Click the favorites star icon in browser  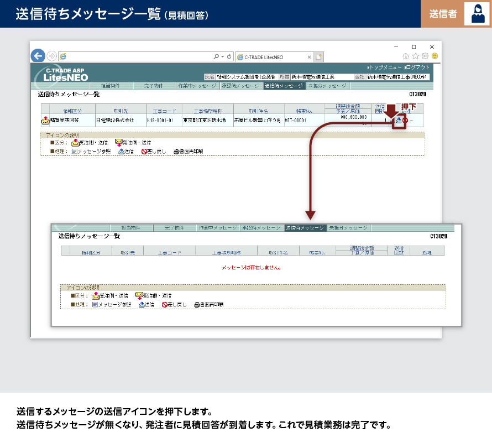416,56
